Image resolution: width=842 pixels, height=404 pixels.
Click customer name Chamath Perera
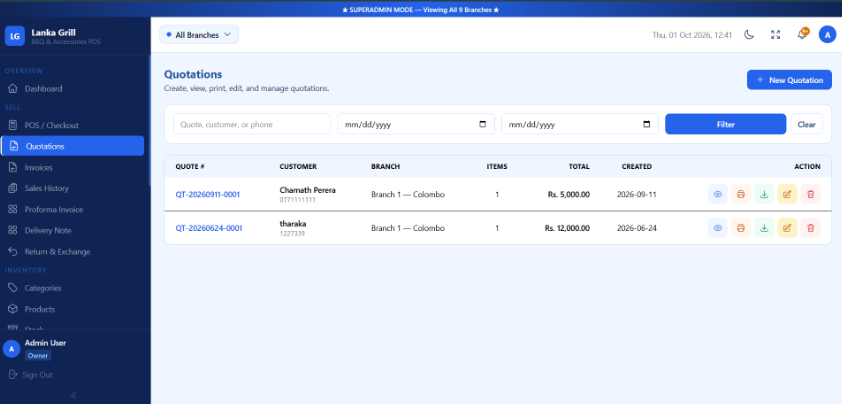pos(308,190)
